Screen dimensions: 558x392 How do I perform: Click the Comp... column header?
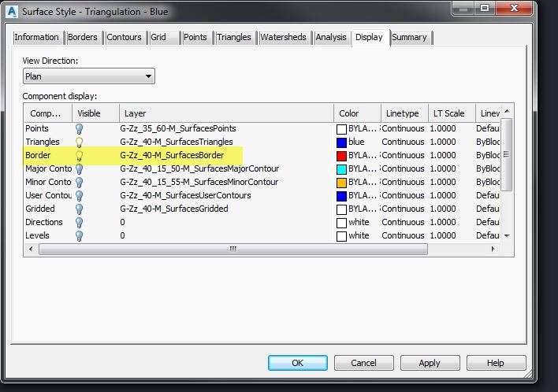click(48, 113)
